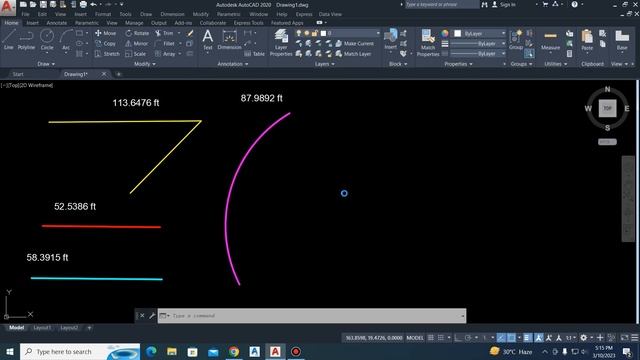Click the Rotate command
640x360 pixels.
[x=137, y=33]
